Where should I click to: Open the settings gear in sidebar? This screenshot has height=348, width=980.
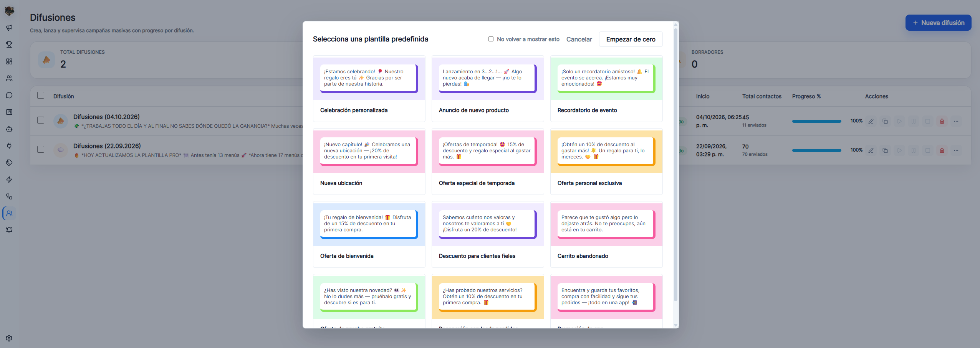click(9, 338)
